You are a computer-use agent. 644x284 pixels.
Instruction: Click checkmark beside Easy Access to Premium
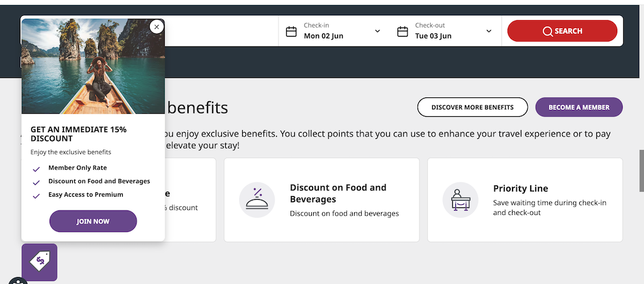[x=36, y=196]
